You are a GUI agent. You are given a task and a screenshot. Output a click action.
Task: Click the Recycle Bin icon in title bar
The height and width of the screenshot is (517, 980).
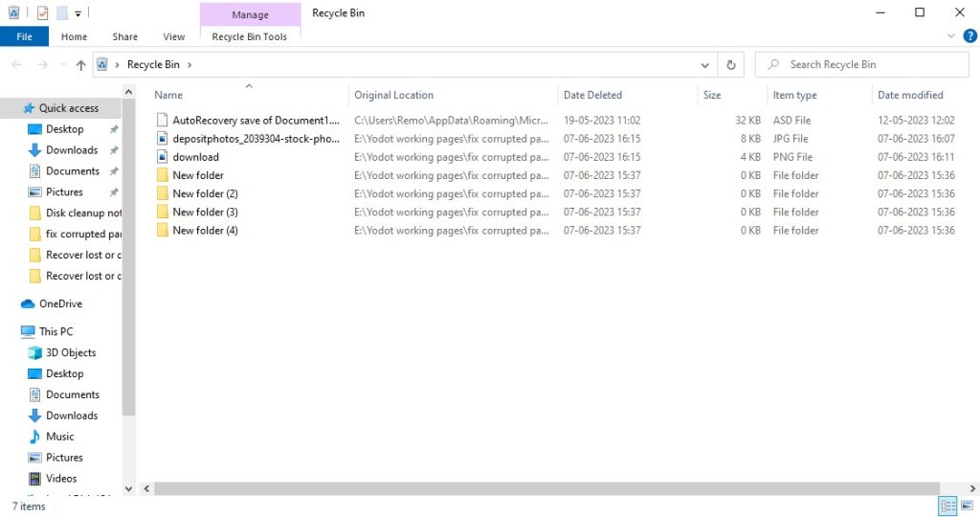pos(13,12)
